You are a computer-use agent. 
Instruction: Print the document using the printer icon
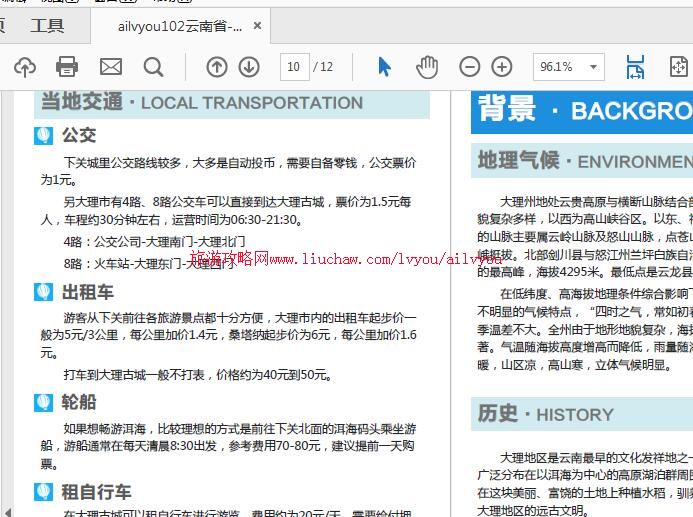click(67, 67)
